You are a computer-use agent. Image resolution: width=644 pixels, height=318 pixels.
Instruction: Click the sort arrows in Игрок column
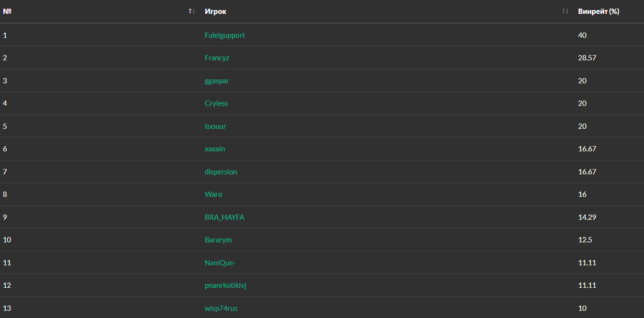click(565, 11)
